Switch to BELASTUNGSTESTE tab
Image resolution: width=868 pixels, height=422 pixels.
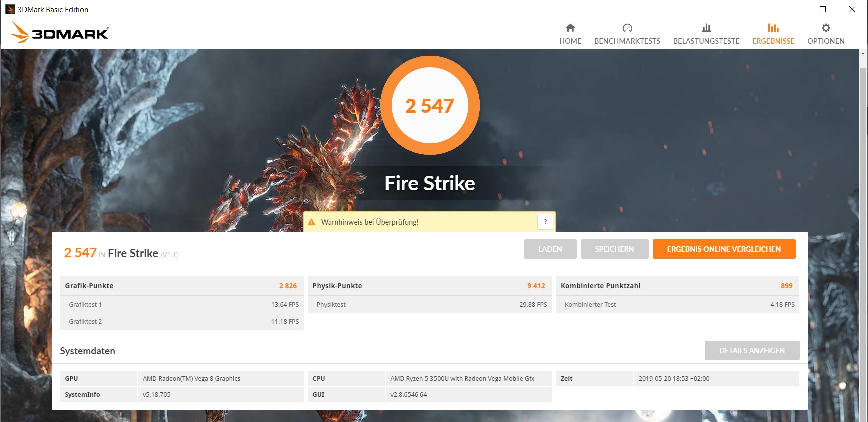[706, 34]
